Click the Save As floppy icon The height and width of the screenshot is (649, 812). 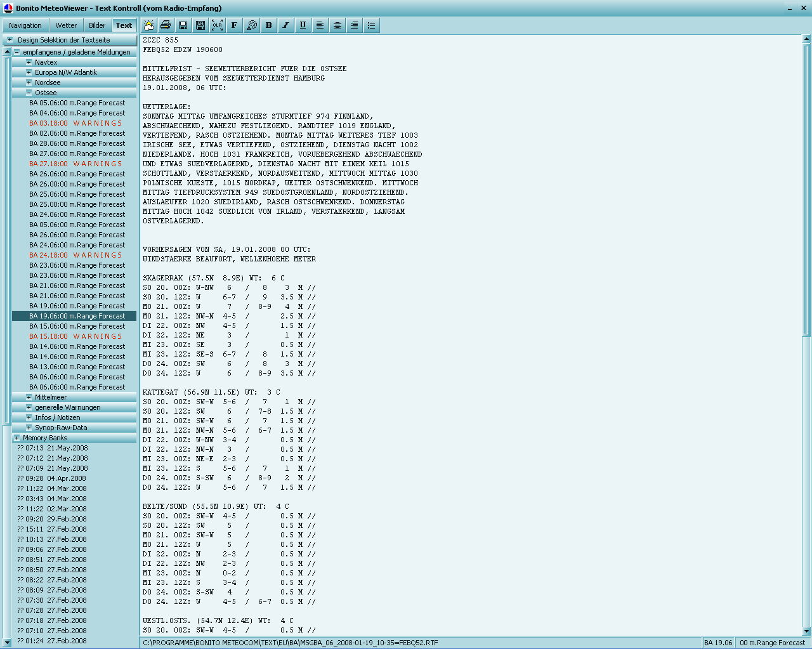tap(200, 25)
